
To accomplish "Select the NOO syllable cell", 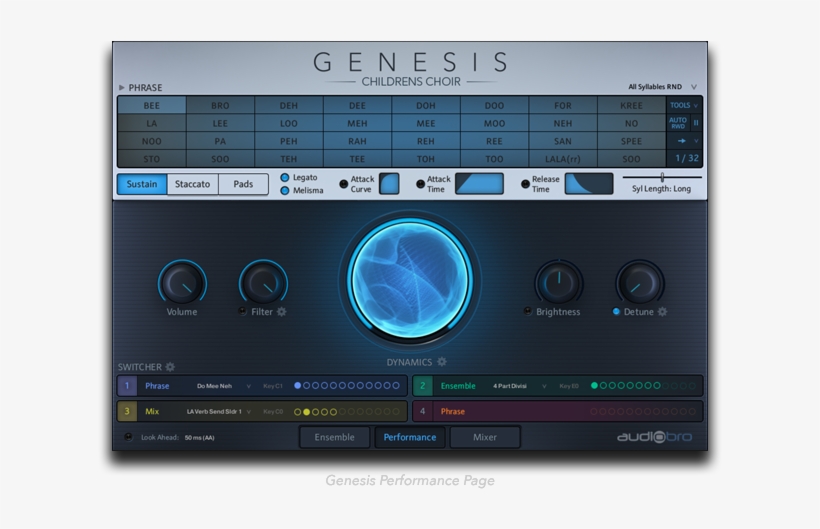I will tap(152, 141).
